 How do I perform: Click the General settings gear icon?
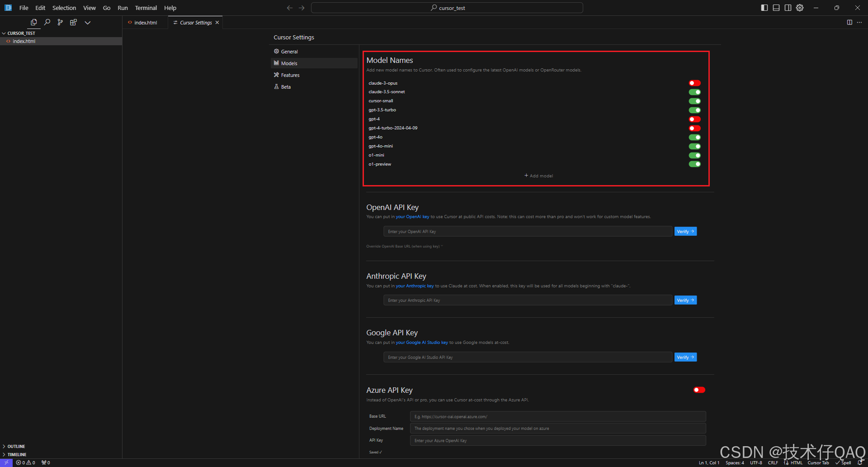276,51
